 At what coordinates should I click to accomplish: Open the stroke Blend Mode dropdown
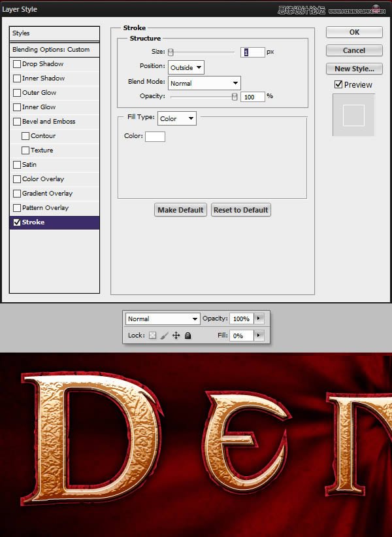point(204,83)
